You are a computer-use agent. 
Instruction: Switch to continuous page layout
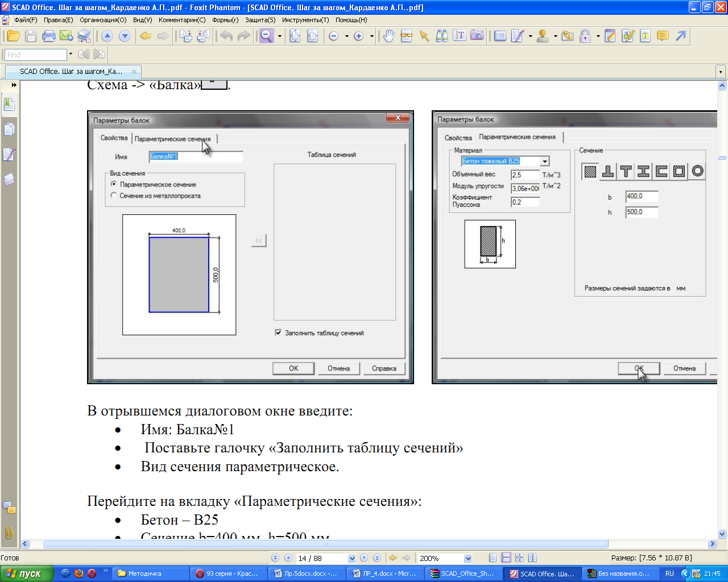[x=505, y=558]
